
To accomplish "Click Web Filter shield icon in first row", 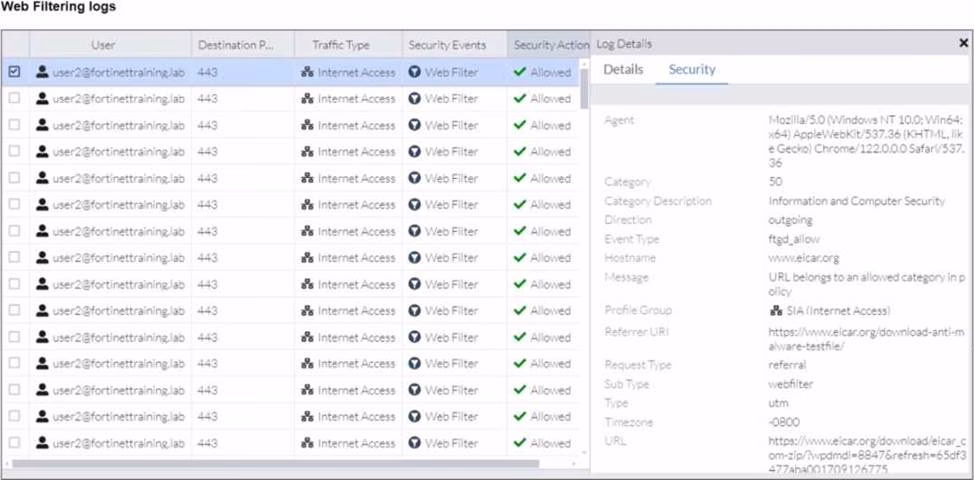I will [x=415, y=72].
